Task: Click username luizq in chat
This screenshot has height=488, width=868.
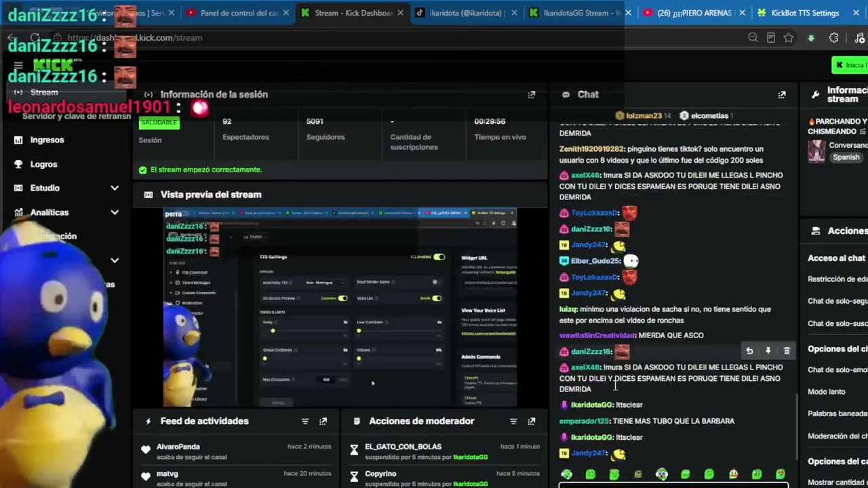Action: (x=568, y=309)
